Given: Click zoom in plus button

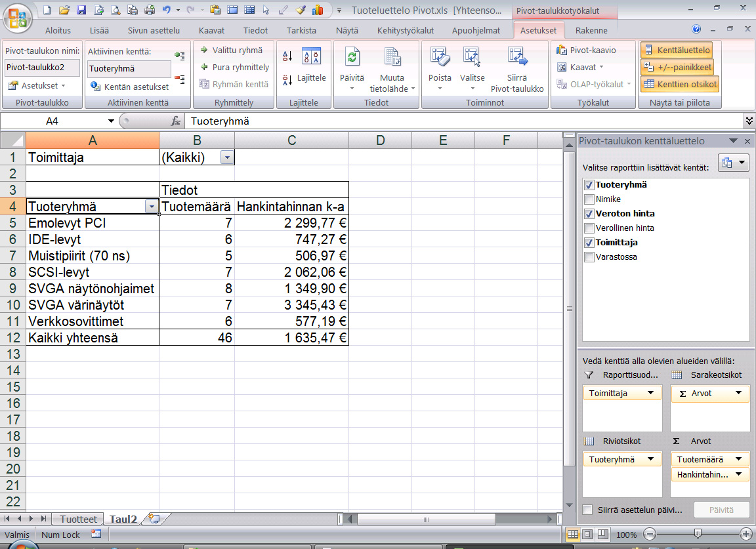Looking at the screenshot, I should pyautogui.click(x=745, y=534).
